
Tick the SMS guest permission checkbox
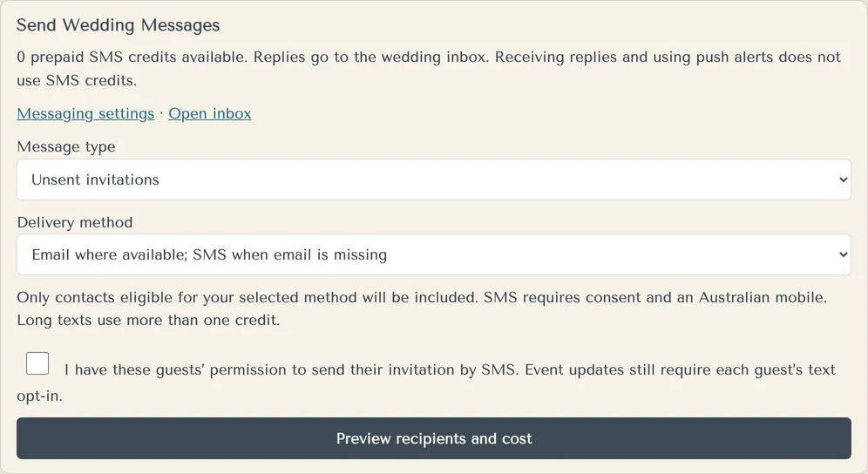coord(37,363)
